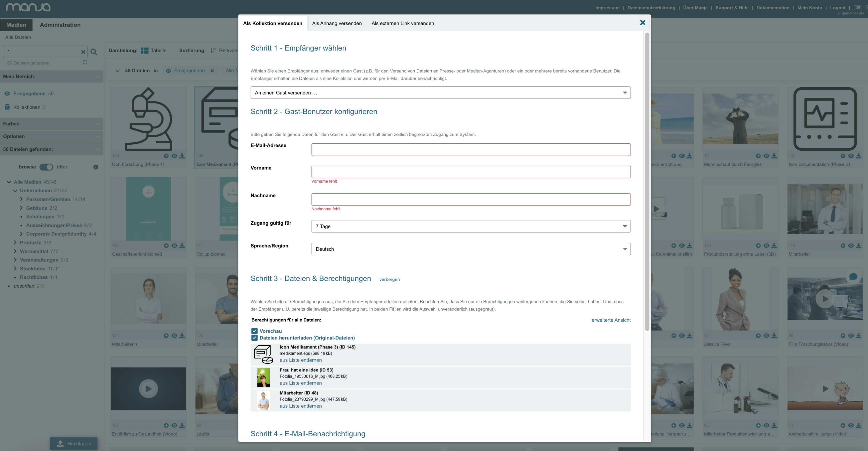
Task: Click Logout in the top bar
Action: pos(838,8)
